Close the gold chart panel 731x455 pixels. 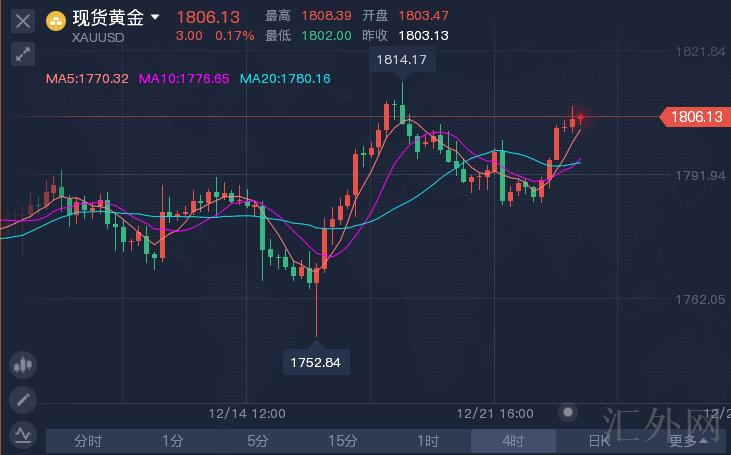coord(23,21)
